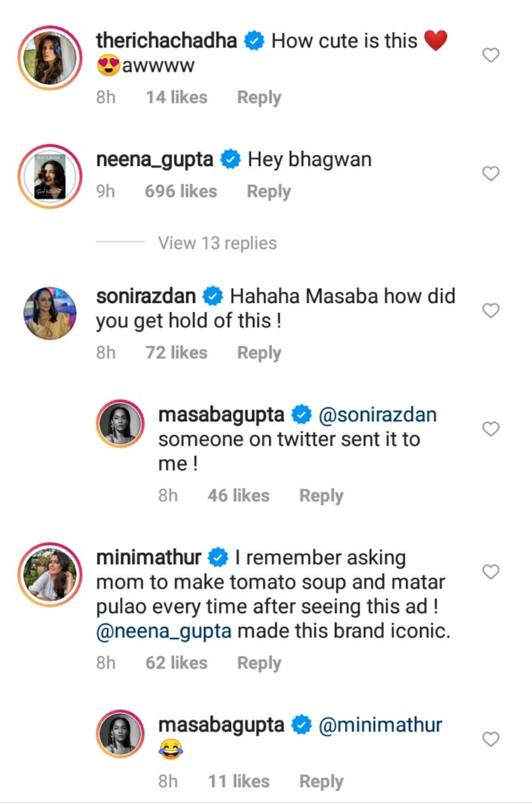Open the @sonirazdan mention link
This screenshot has height=804, width=532.
(x=378, y=415)
